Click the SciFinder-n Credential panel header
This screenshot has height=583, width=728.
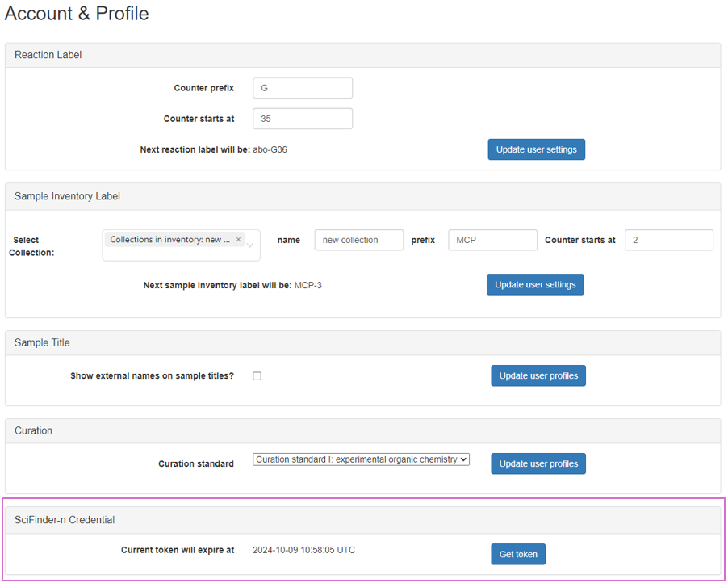click(x=362, y=520)
